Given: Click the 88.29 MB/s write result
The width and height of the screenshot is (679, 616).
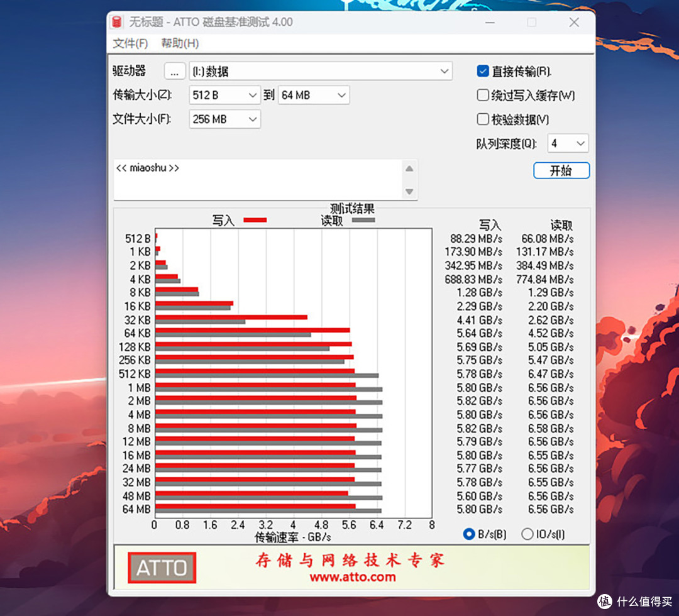Looking at the screenshot, I should click(x=476, y=239).
